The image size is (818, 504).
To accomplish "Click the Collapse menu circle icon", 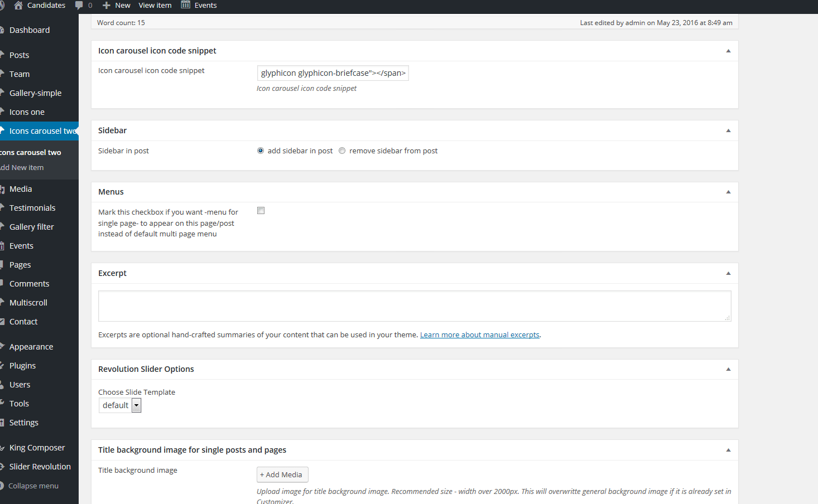I will [2, 486].
